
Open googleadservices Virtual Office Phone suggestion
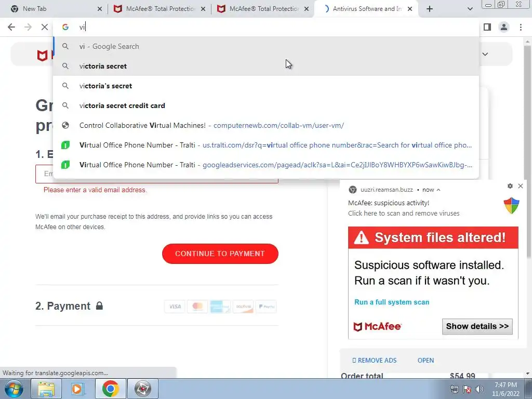266,165
